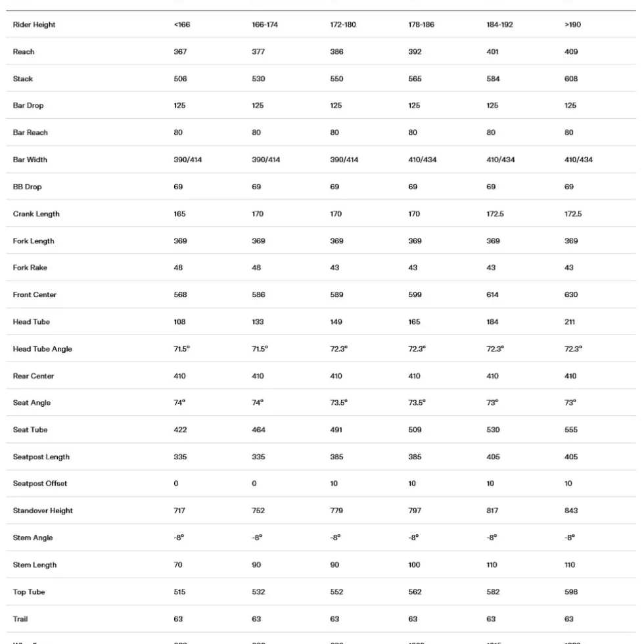This screenshot has height=644, width=644.
Task: Click the Rear Center row label
Action: pos(34,376)
